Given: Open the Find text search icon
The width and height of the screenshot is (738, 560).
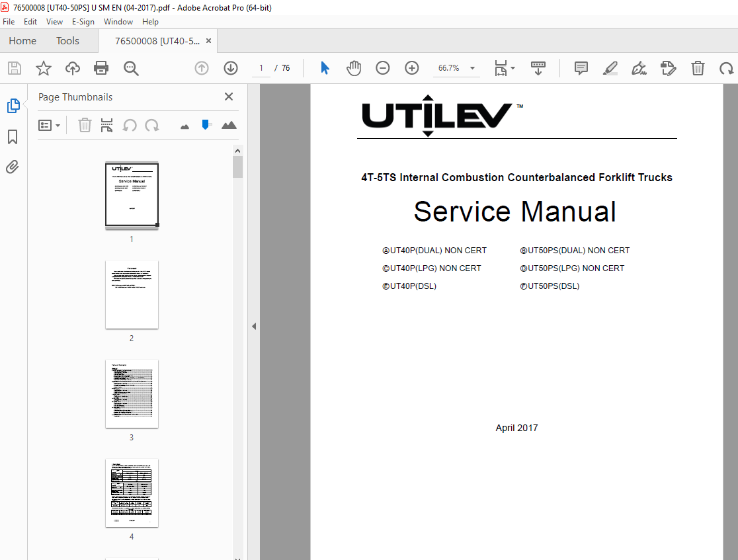Looking at the screenshot, I should coord(131,68).
